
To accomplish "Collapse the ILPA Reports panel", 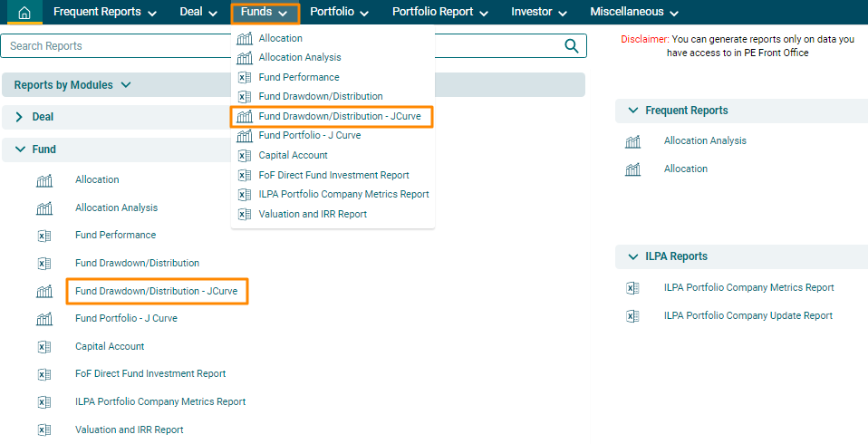I will click(x=632, y=256).
